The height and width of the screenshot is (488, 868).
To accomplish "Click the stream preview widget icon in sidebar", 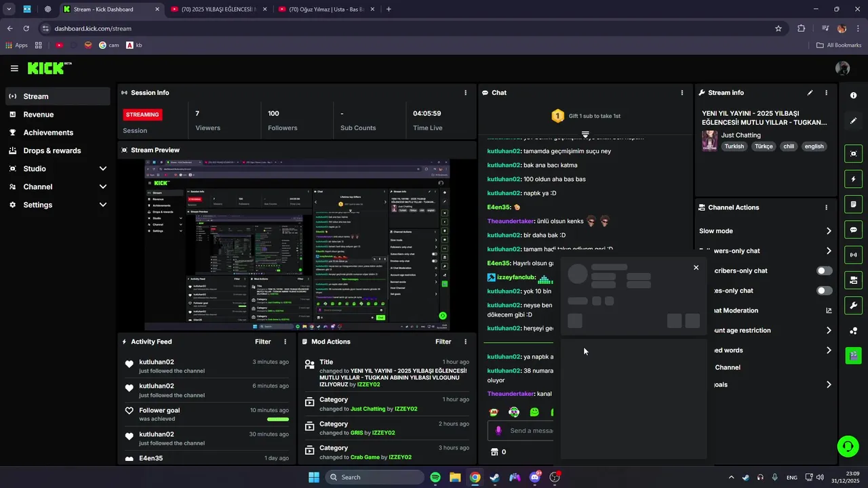I will point(854,154).
